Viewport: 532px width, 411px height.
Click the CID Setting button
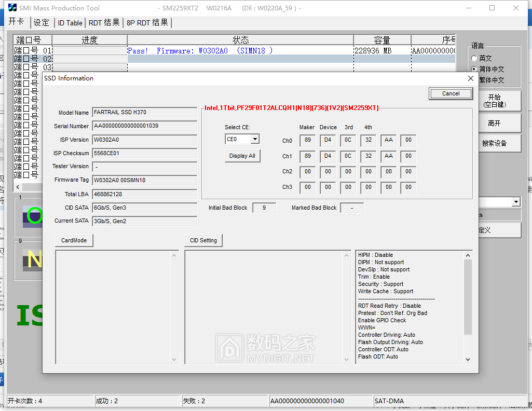(203, 240)
